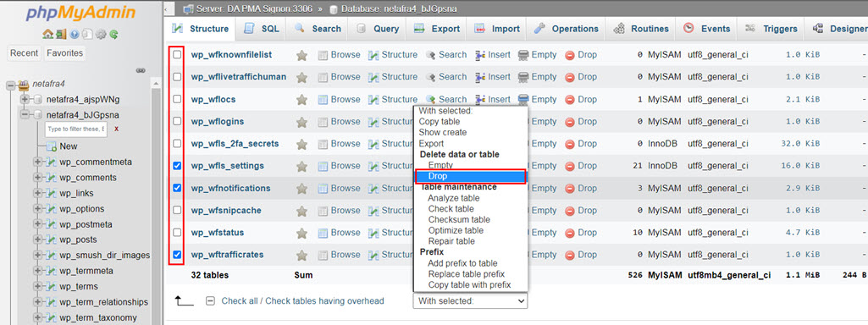
Task: Click Search icon in wp_wfknownfilelist row
Action: (431, 55)
